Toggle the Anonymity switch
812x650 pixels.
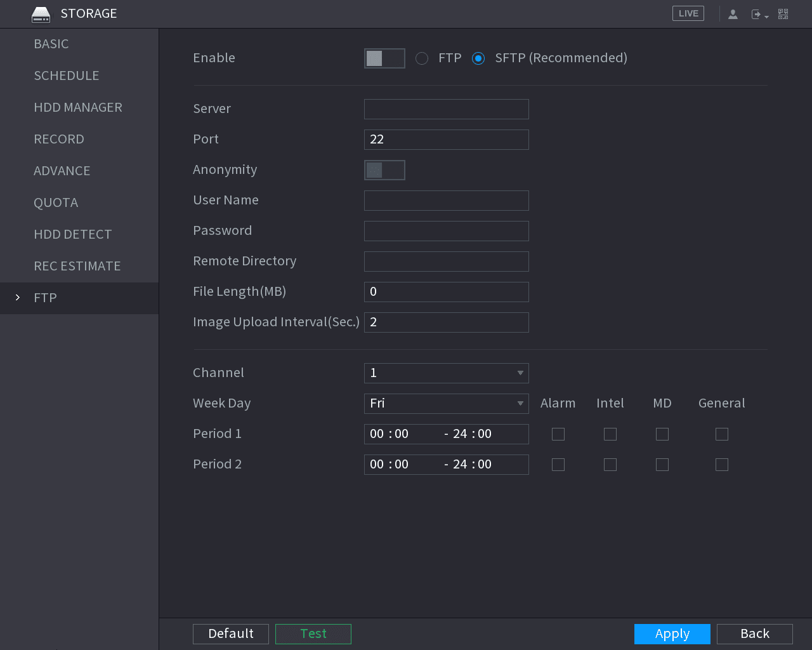[384, 170]
